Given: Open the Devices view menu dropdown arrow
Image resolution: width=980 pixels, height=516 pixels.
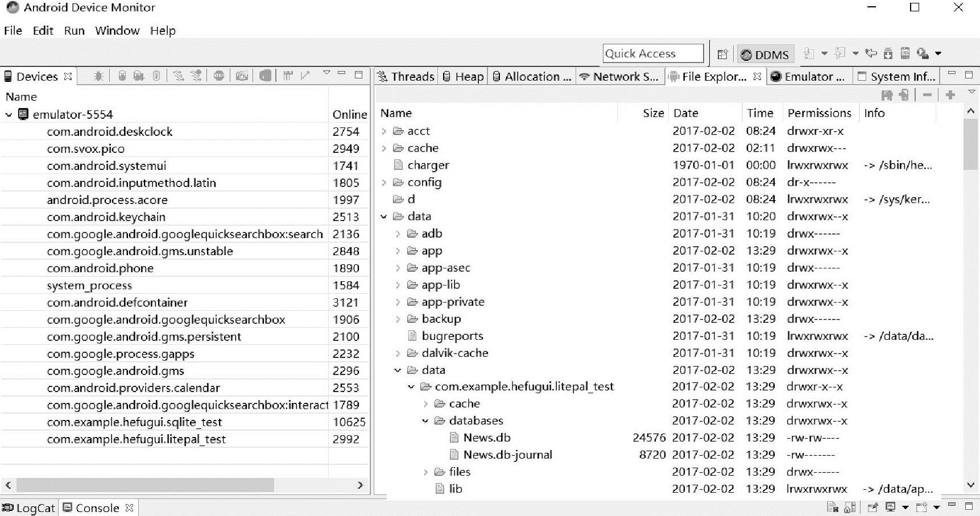Looking at the screenshot, I should 326,73.
